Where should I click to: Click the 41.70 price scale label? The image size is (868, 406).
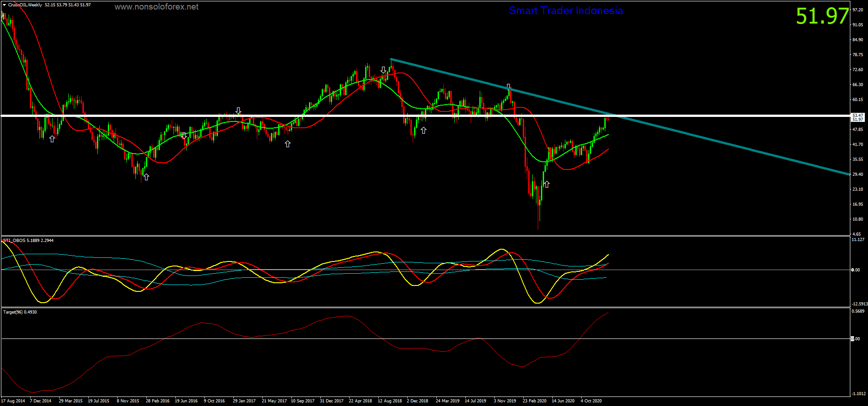pos(858,145)
